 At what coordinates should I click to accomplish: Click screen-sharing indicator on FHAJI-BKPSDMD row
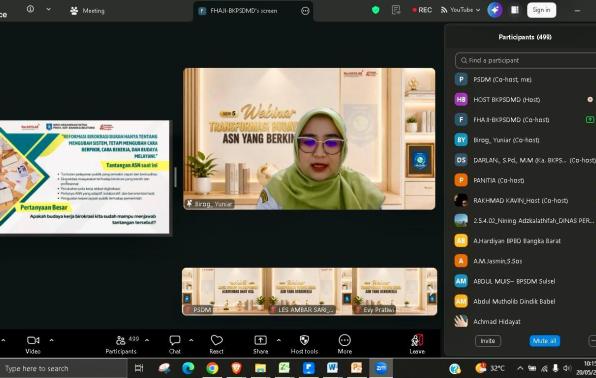pyautogui.click(x=590, y=120)
